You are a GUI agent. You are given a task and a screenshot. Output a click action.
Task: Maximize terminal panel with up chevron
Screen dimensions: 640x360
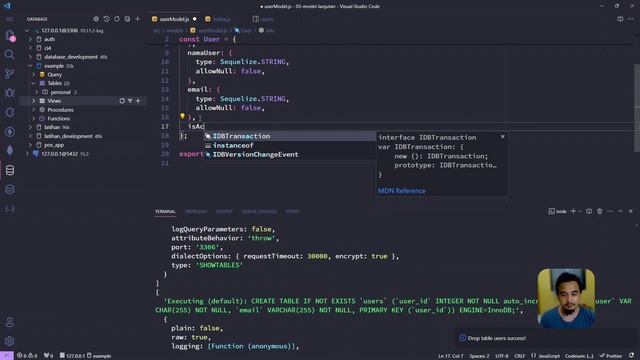click(x=620, y=211)
